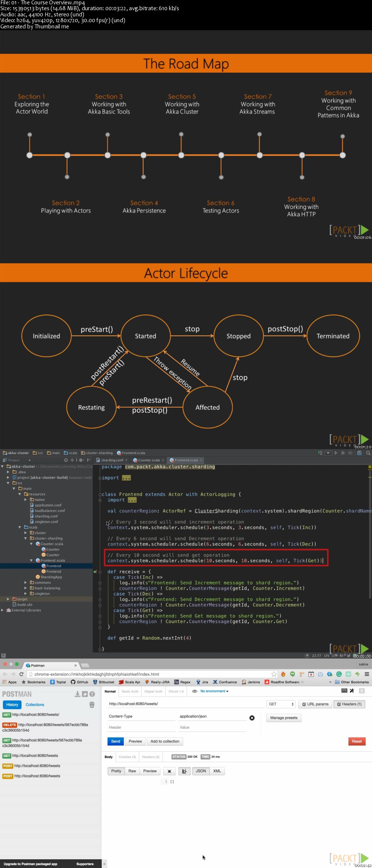This screenshot has height=868, width=372.
Task: Toggle the response line-wrap icon
Action: (184, 771)
